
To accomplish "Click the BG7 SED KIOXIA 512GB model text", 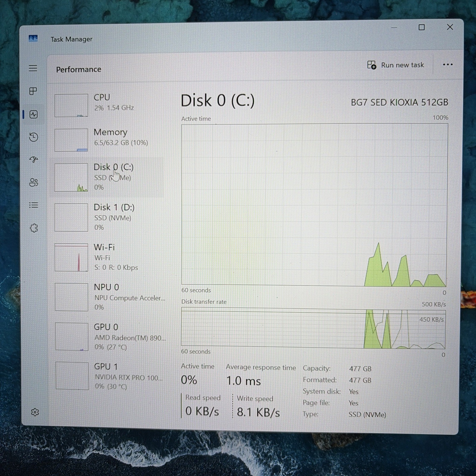I will 399,102.
